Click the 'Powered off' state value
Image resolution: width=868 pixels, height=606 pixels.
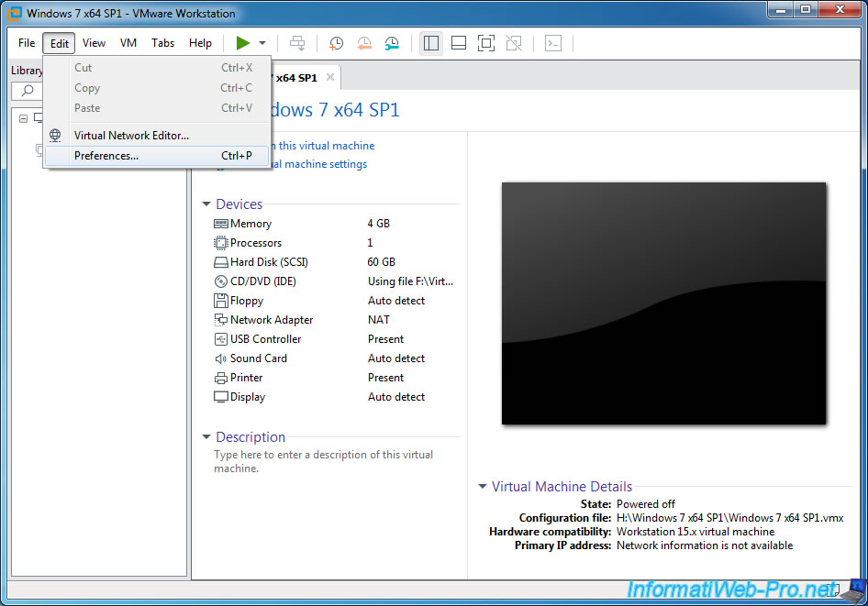[645, 504]
